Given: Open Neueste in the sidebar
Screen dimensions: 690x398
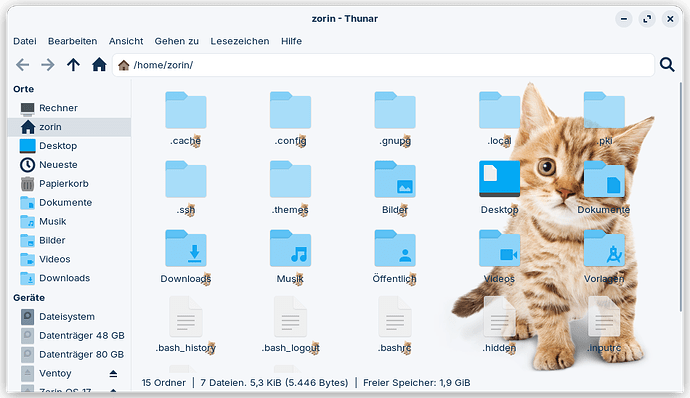Looking at the screenshot, I should point(69,165).
